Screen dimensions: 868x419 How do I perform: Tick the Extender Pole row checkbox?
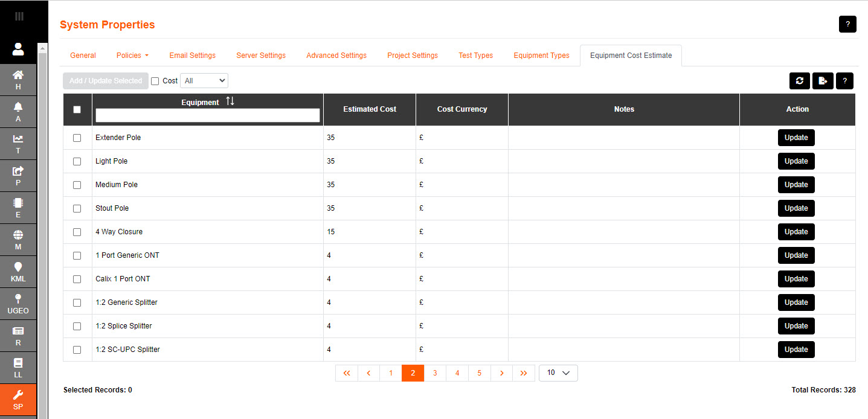tap(77, 138)
